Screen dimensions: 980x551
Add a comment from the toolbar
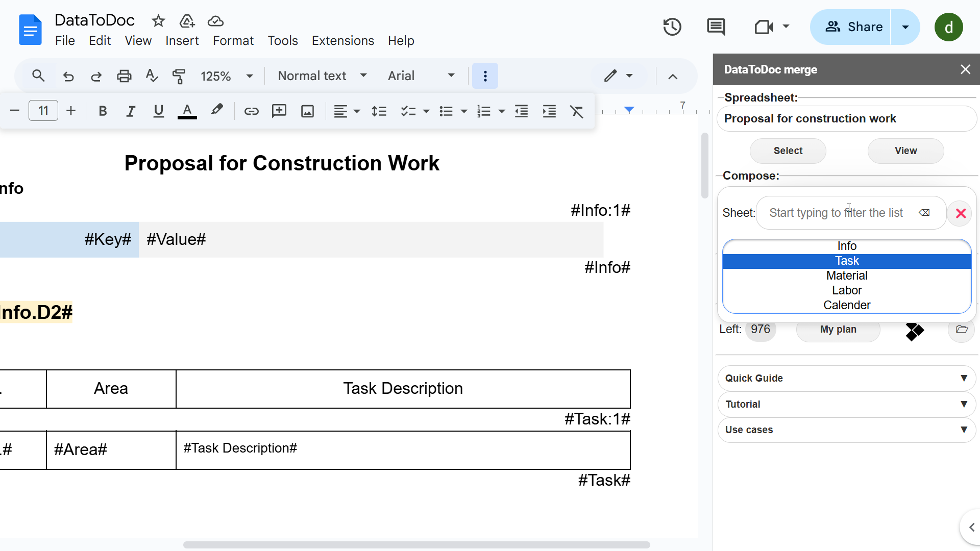(279, 111)
